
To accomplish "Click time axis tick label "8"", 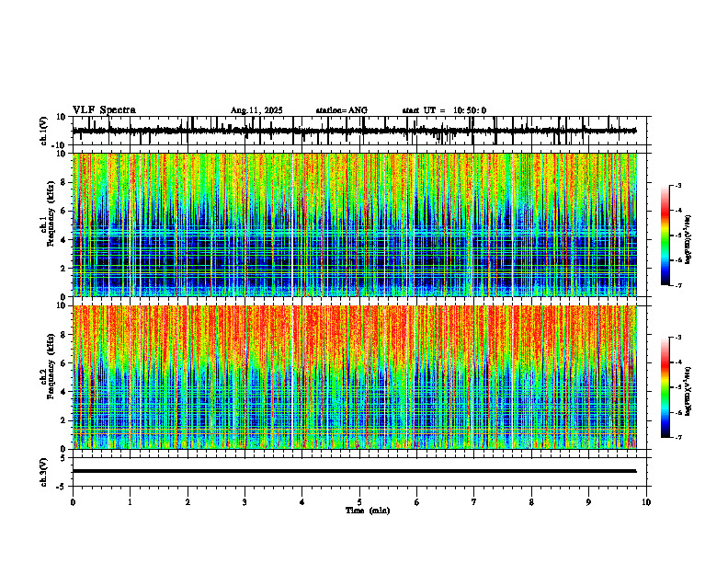I will pyautogui.click(x=531, y=502).
